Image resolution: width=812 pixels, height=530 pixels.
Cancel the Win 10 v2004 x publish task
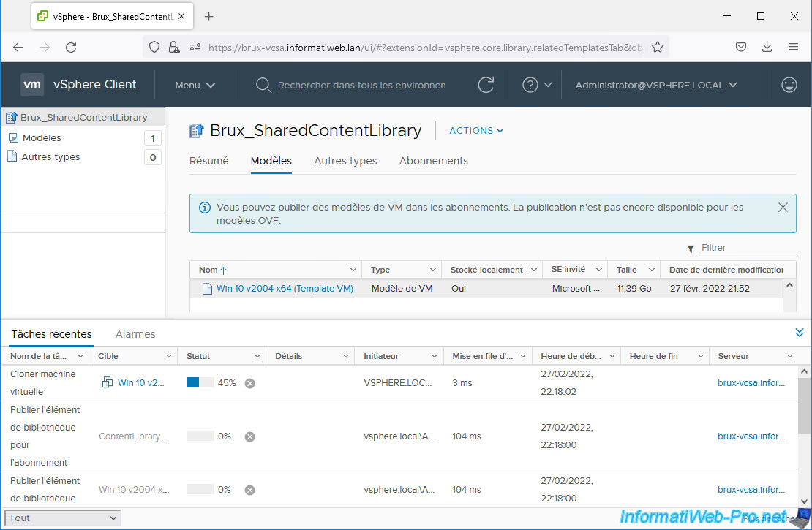[x=249, y=490]
